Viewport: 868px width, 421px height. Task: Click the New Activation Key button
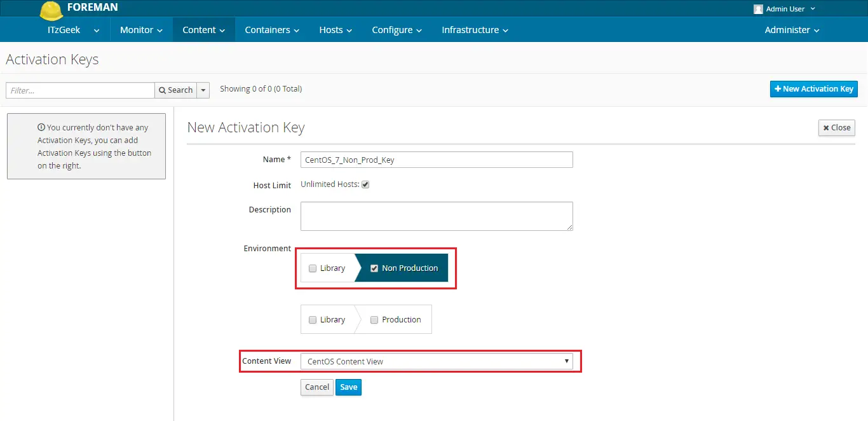813,89
